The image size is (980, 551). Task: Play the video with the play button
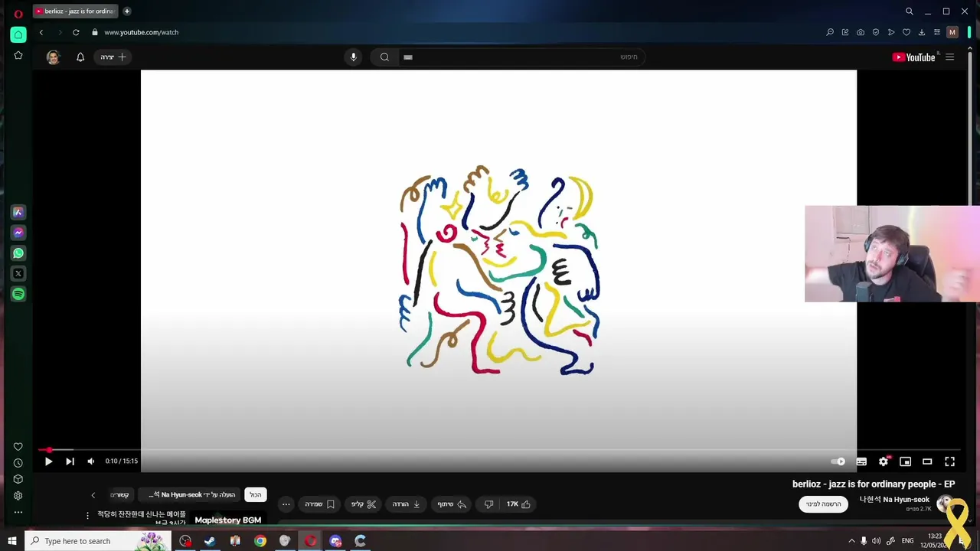pos(48,461)
